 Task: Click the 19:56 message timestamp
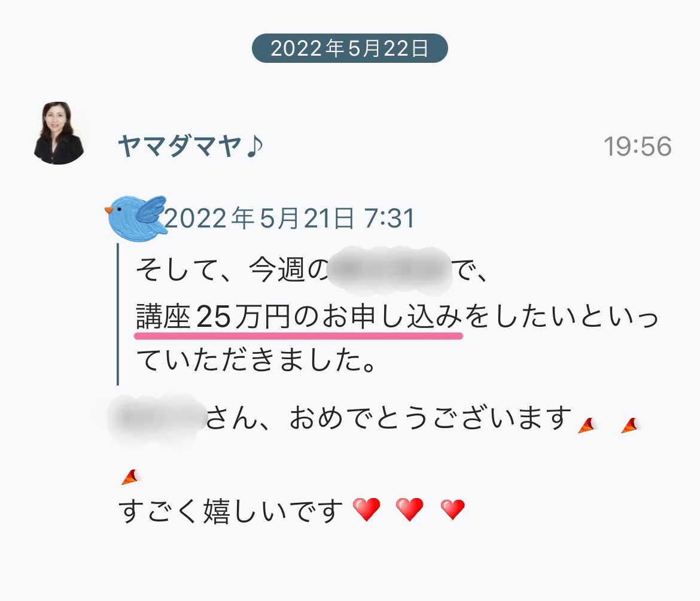click(638, 147)
